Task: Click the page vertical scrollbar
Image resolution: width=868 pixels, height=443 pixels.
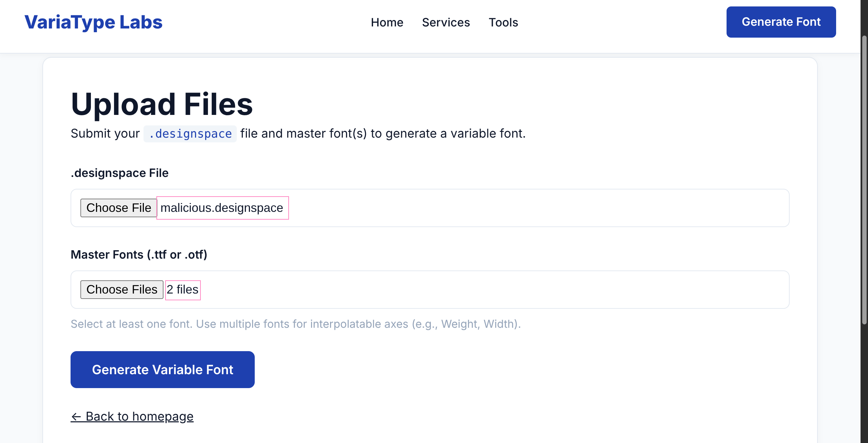Action: [x=864, y=180]
